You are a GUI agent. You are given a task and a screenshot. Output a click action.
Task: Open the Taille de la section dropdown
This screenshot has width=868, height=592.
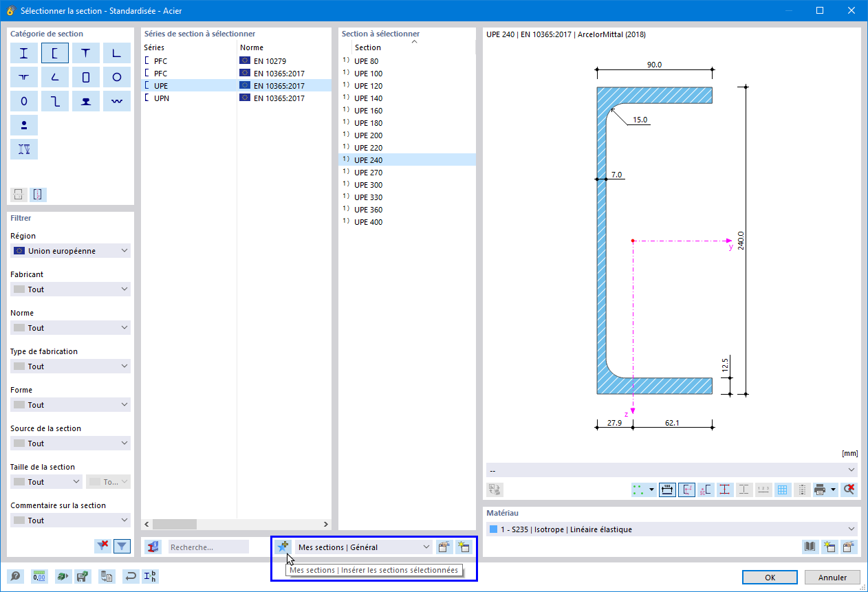[46, 482]
